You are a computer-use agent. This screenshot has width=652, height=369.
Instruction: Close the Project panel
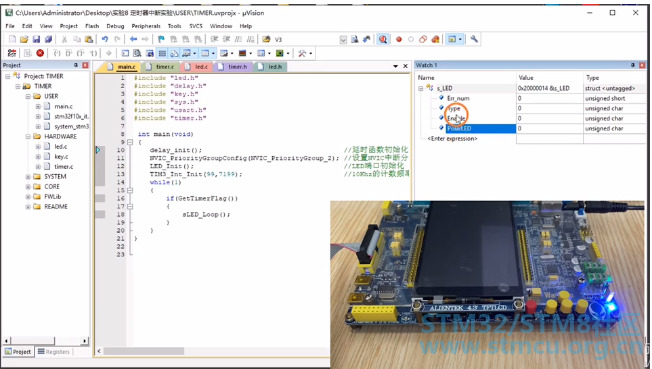click(x=85, y=65)
